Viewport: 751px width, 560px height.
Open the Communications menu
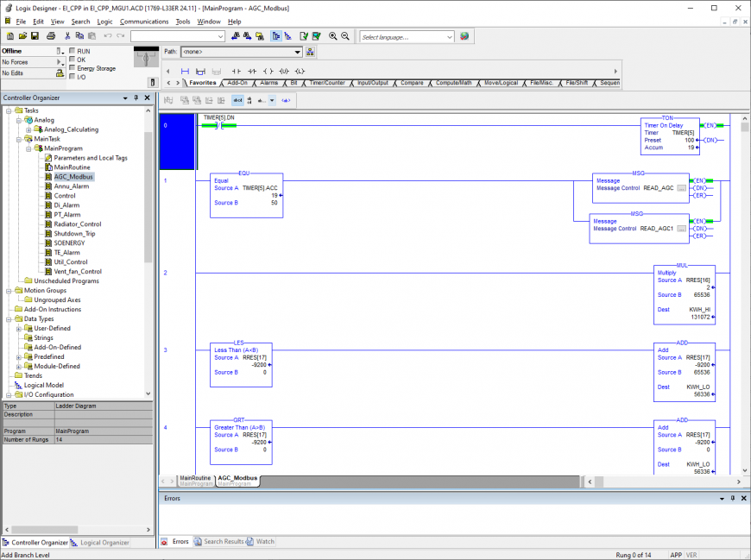pos(144,22)
